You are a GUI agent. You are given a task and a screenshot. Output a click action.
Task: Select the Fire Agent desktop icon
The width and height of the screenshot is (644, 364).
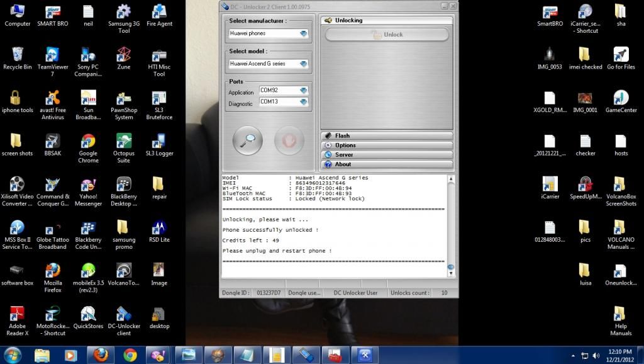point(159,16)
